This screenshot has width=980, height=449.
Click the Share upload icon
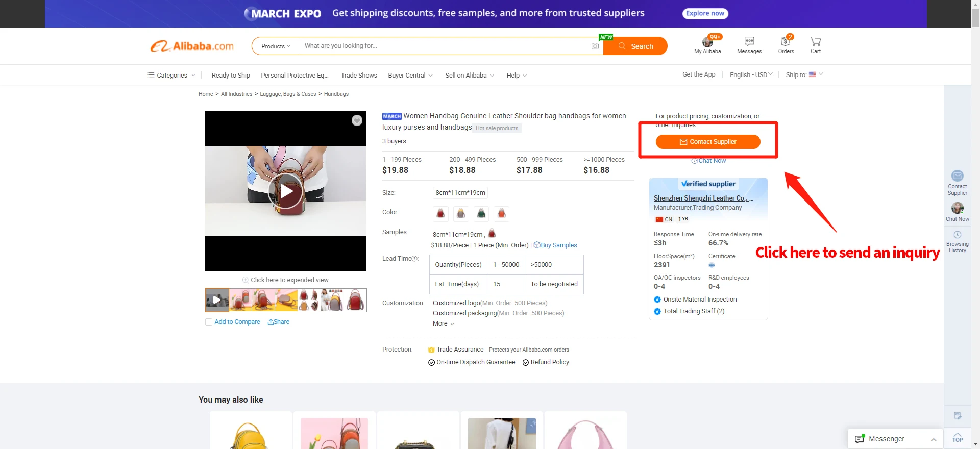click(271, 322)
